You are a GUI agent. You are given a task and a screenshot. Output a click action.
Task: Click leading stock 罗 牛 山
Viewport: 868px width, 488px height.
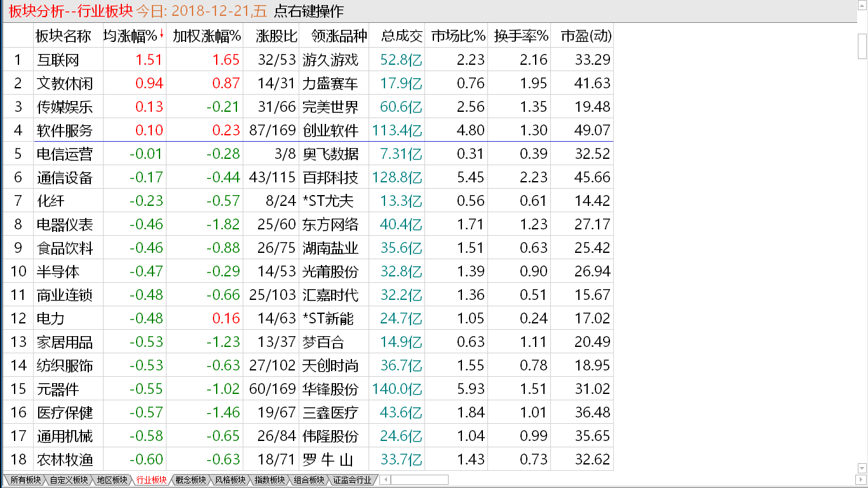click(328, 459)
